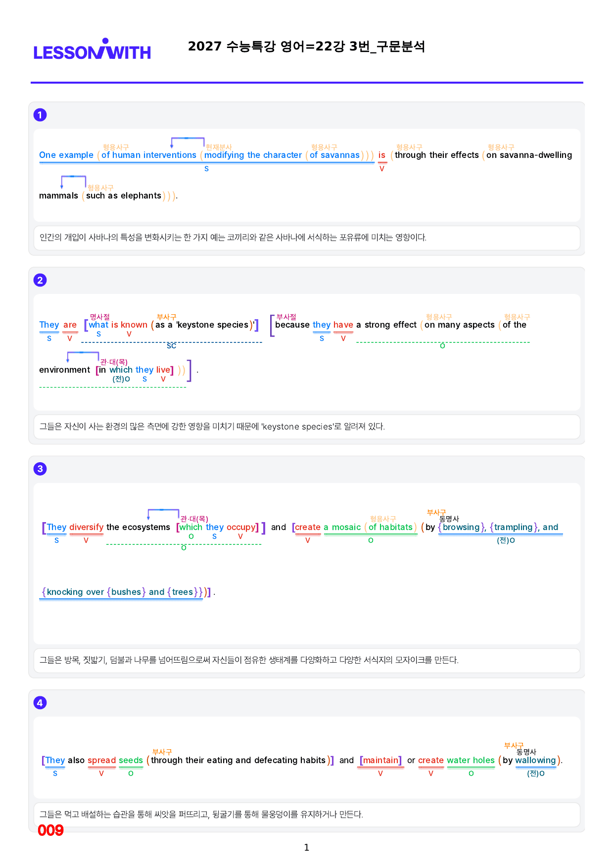Image resolution: width=614 pixels, height=868 pixels.
Task: Click the word 'wallowing'
Action: 535,760
